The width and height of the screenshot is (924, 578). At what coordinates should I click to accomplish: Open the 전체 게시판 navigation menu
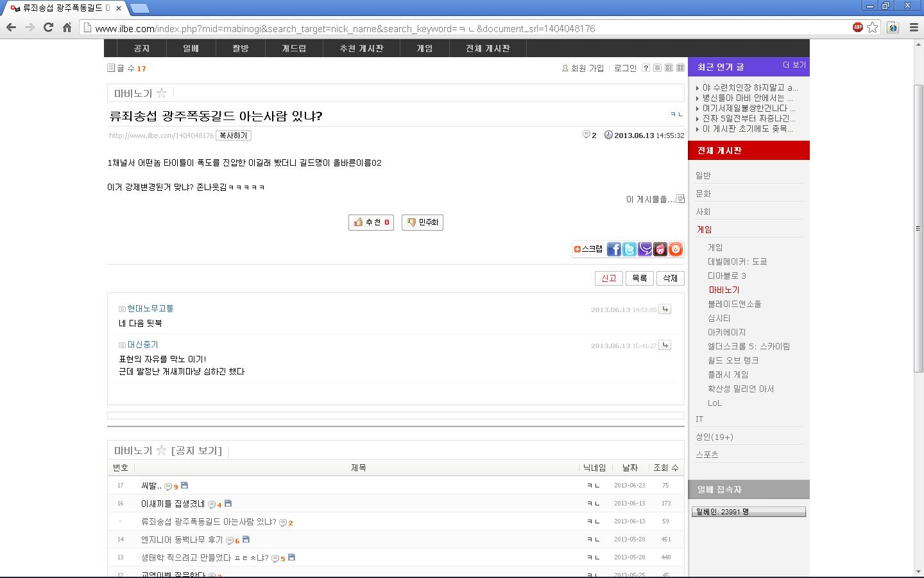click(488, 48)
